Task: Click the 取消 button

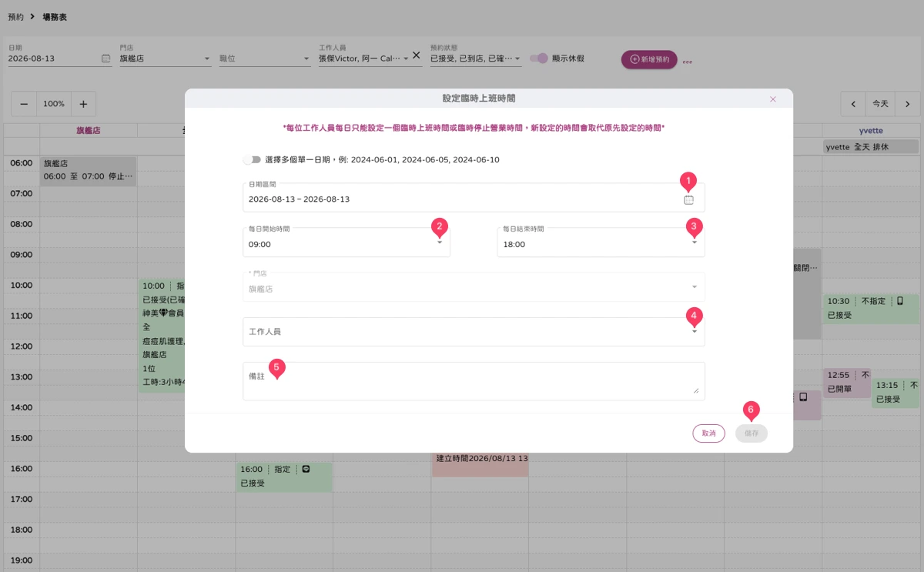Action: (708, 433)
